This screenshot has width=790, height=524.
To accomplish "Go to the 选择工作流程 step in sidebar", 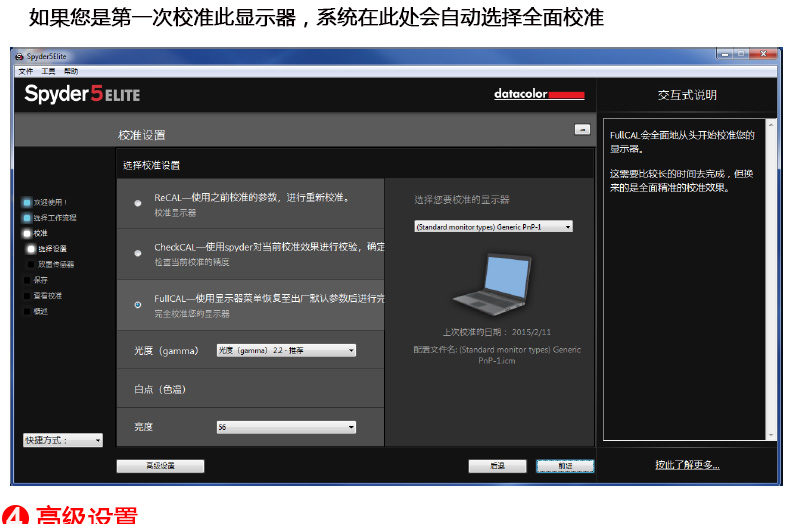I will 49,218.
